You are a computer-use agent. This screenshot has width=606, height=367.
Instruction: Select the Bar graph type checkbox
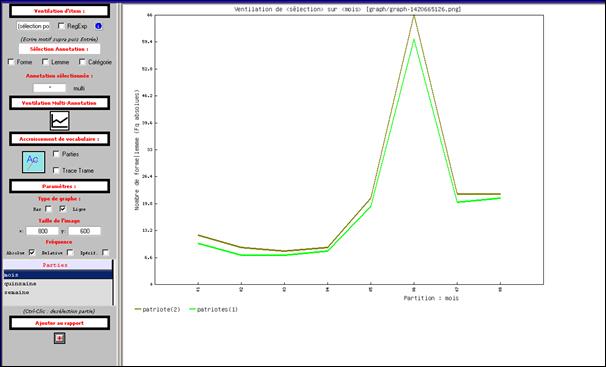48,209
